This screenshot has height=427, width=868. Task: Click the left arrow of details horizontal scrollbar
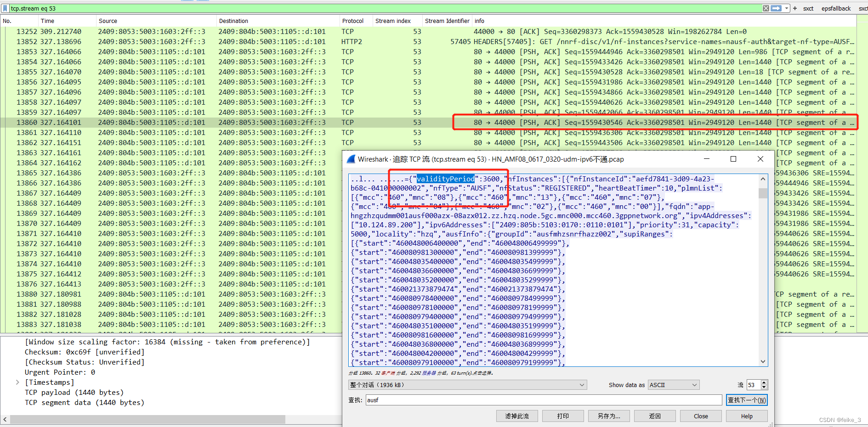pyautogui.click(x=5, y=420)
